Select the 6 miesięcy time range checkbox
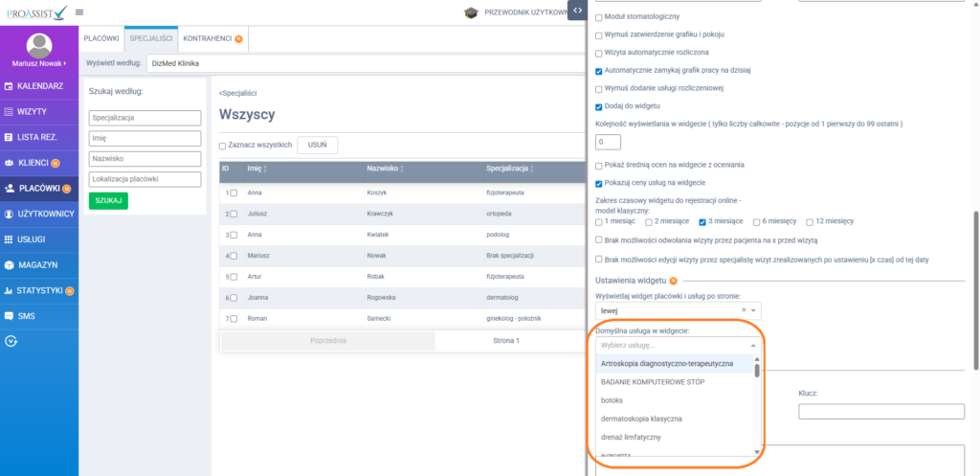The height and width of the screenshot is (476, 980). tap(756, 221)
